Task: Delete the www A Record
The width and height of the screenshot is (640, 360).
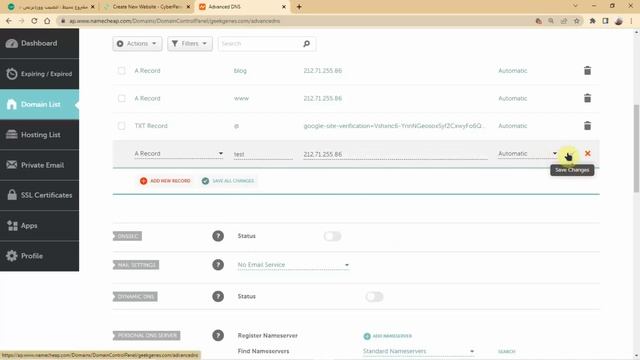Action: point(587,98)
